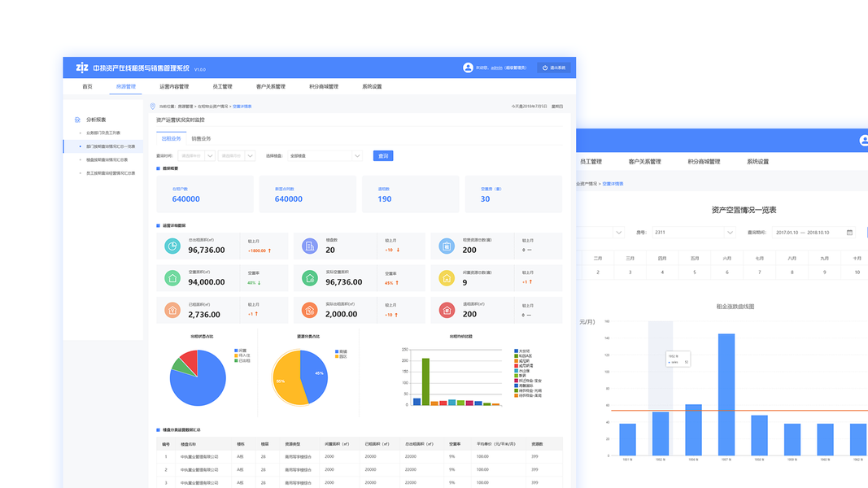868x488 pixels.
Task: Click the date range field in right window
Action: pyautogui.click(x=813, y=233)
